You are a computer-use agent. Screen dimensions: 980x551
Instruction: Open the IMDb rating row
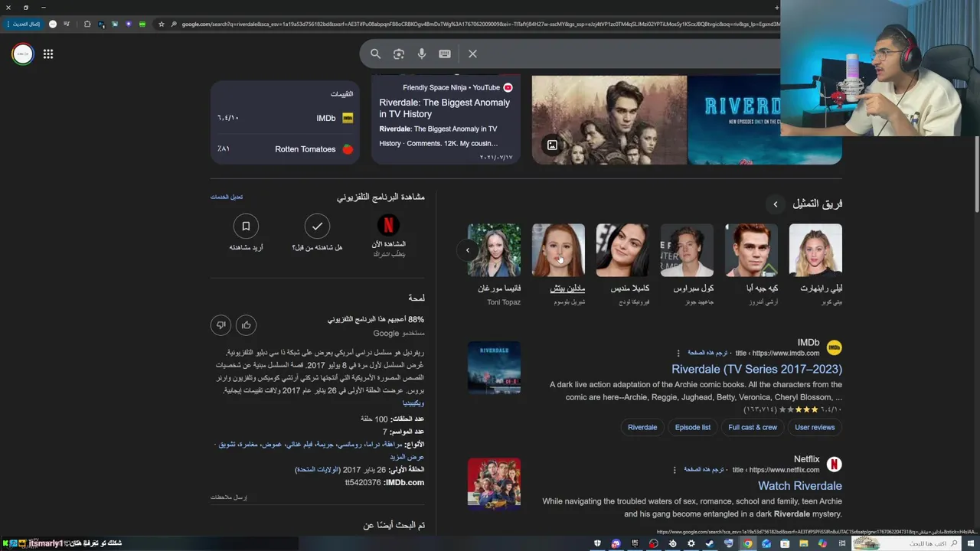(285, 118)
